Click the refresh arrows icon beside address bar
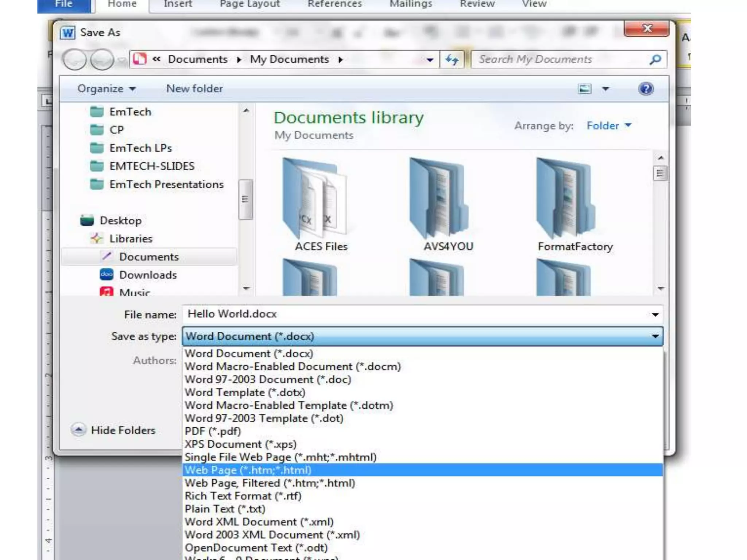Image resolution: width=747 pixels, height=560 pixels. pyautogui.click(x=452, y=59)
